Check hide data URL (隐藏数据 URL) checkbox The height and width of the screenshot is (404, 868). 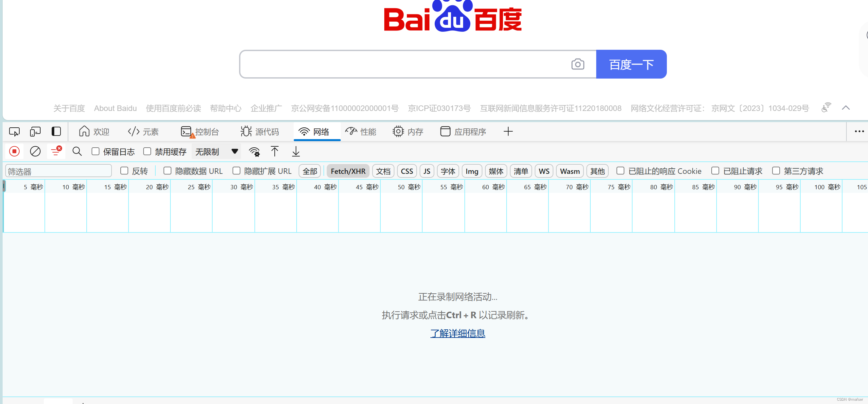167,171
